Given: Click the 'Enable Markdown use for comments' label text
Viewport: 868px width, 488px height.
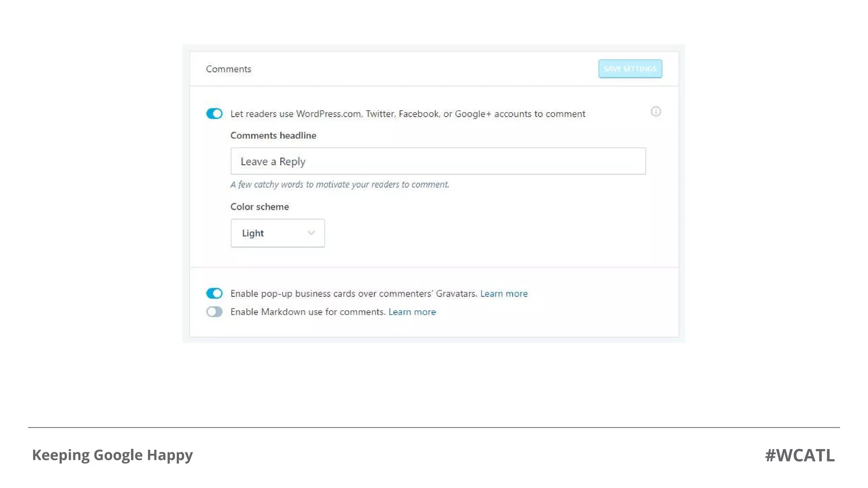Looking at the screenshot, I should pos(308,312).
